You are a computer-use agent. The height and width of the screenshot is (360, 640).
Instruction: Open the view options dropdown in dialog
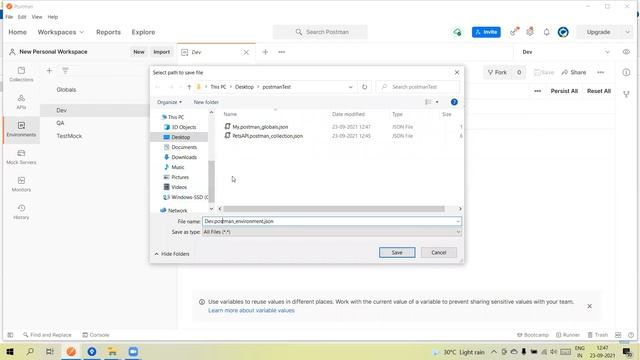[x=437, y=102]
